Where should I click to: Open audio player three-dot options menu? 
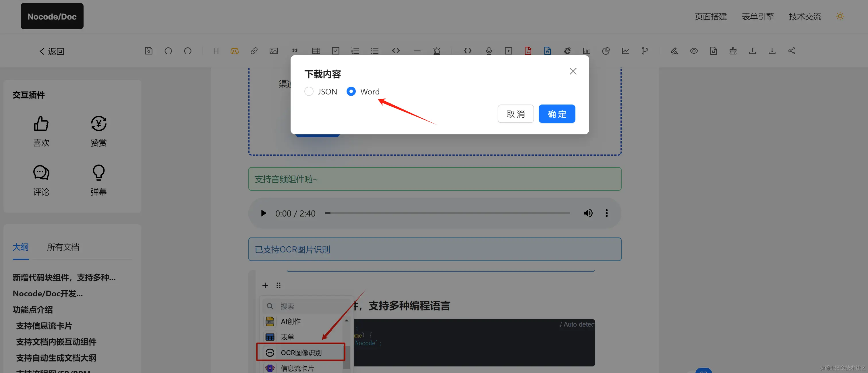point(606,213)
